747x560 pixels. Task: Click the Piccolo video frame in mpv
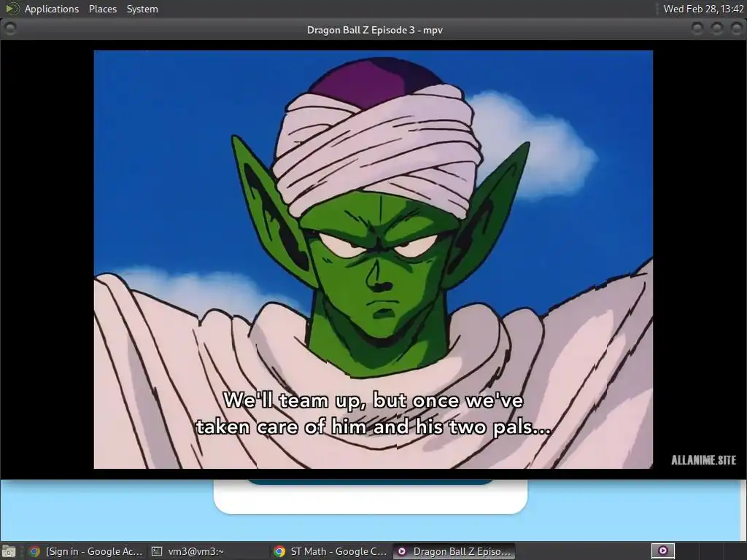373,259
